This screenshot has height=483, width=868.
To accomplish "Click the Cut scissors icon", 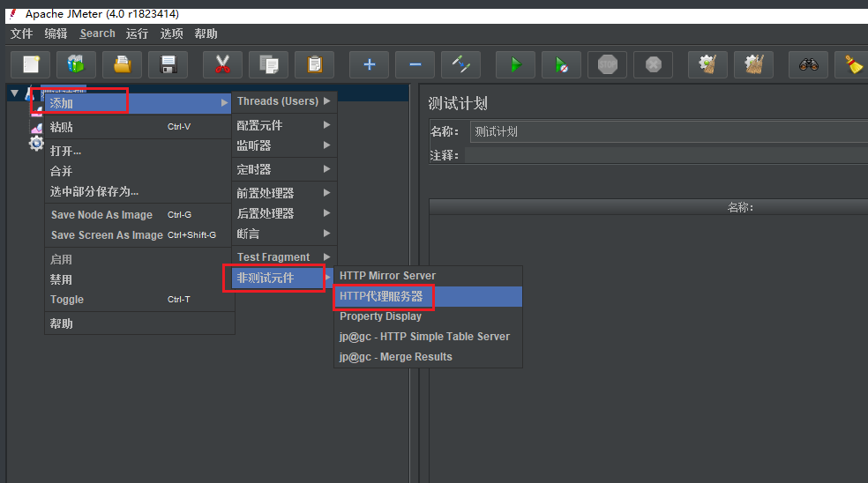I will [x=222, y=64].
